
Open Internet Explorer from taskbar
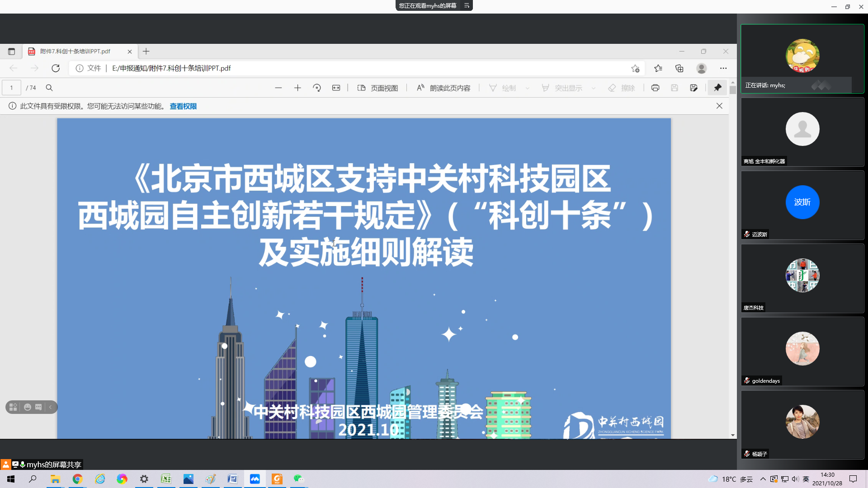tap(99, 479)
